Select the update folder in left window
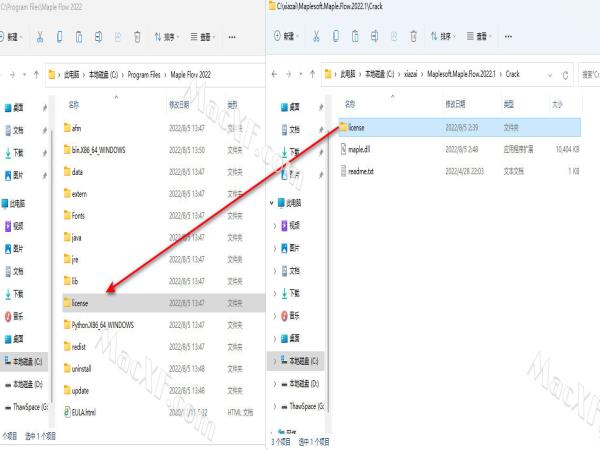The image size is (600, 450). pyautogui.click(x=164, y=391)
